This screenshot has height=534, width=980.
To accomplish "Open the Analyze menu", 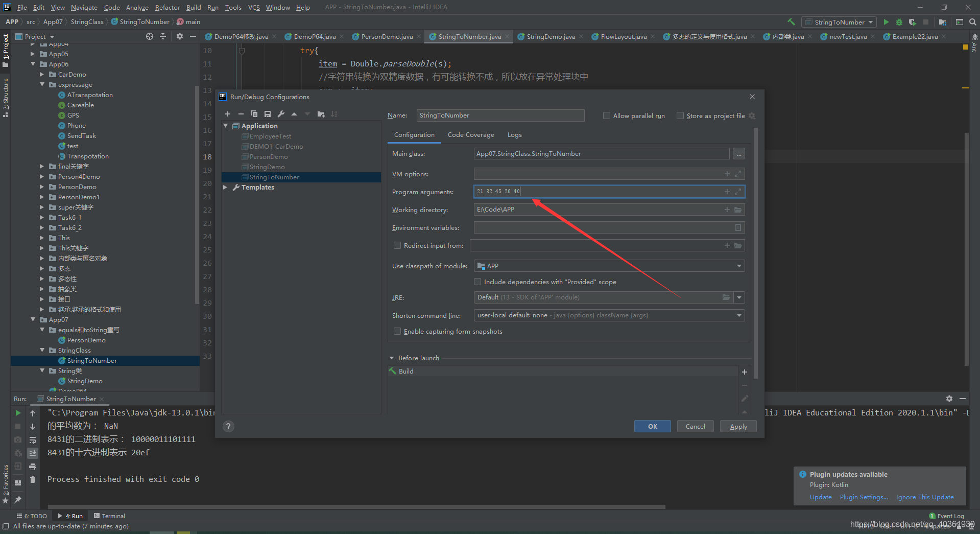I will click(x=137, y=7).
